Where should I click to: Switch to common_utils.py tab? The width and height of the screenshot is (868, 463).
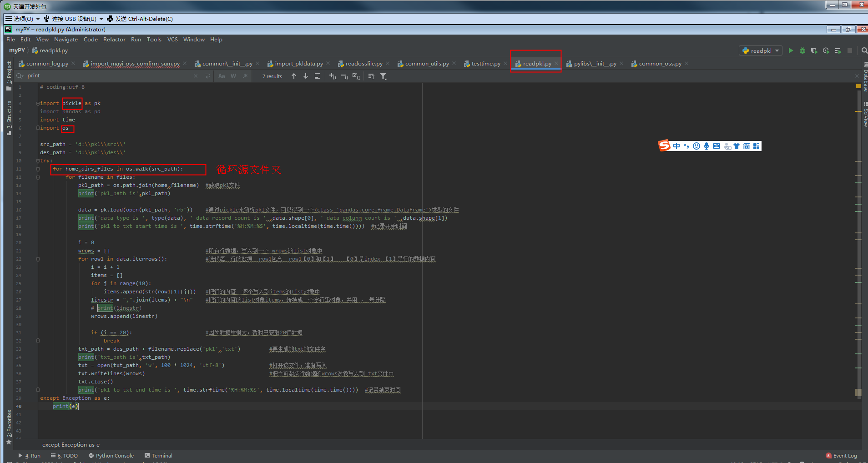(427, 63)
